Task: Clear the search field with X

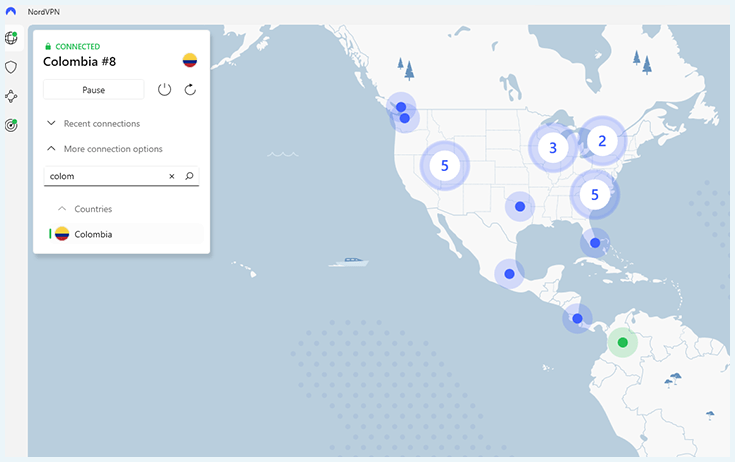Action: point(172,176)
